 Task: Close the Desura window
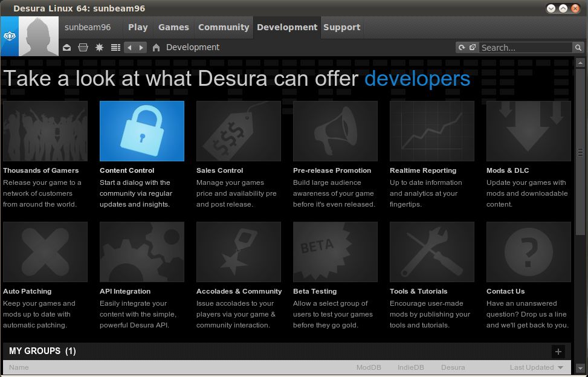tap(575, 8)
